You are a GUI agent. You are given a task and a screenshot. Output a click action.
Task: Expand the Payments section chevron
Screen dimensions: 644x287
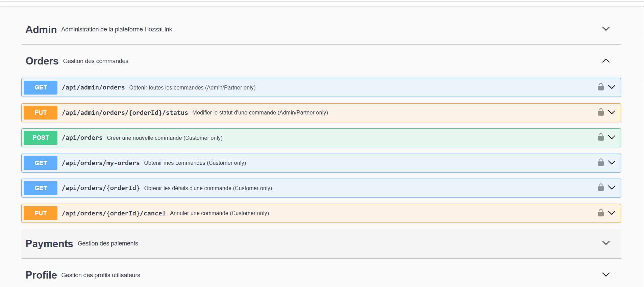(606, 243)
